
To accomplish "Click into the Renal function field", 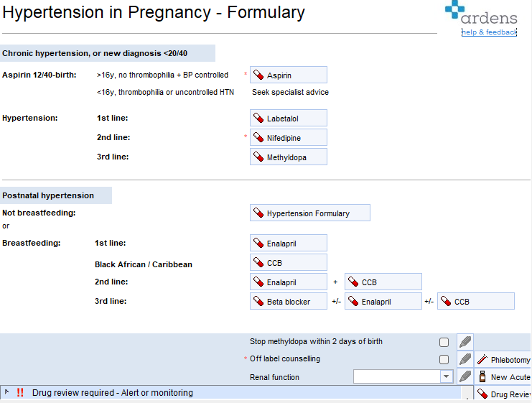I will [x=396, y=376].
